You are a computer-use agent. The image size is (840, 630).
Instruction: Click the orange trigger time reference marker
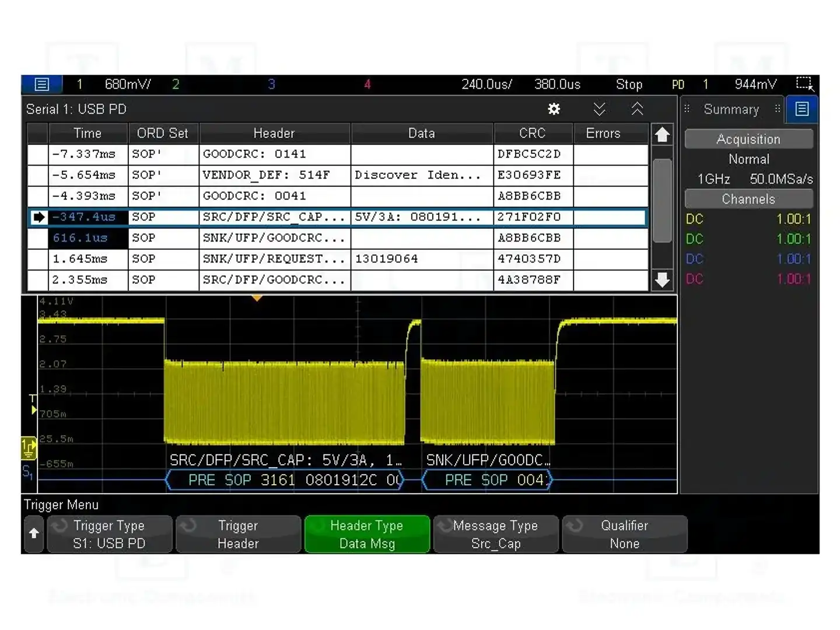click(257, 298)
